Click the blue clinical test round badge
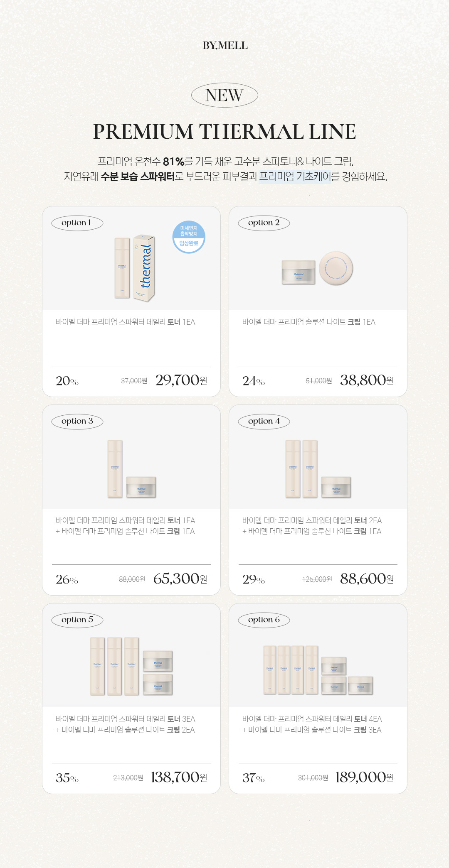 click(x=189, y=237)
